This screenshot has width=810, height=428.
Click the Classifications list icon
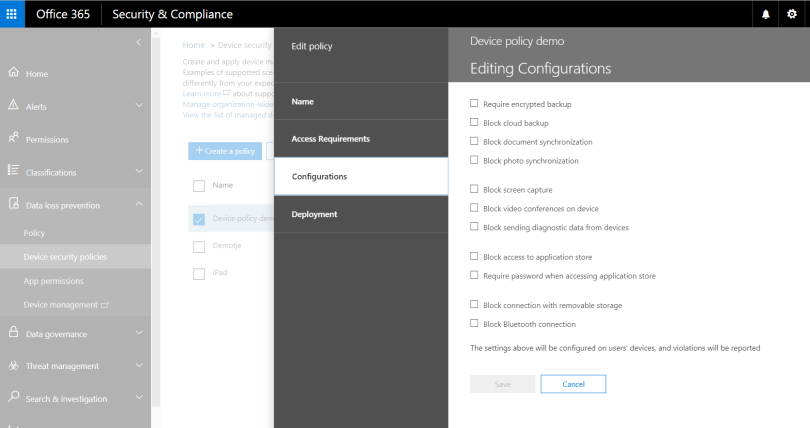(x=13, y=171)
